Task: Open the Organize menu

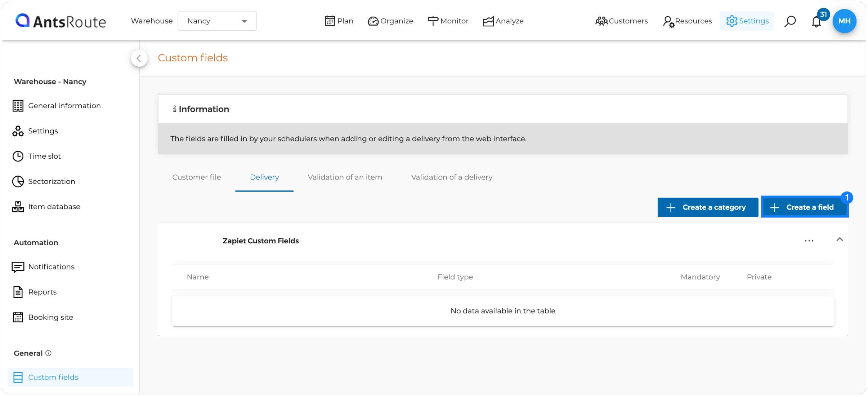Action: 390,21
